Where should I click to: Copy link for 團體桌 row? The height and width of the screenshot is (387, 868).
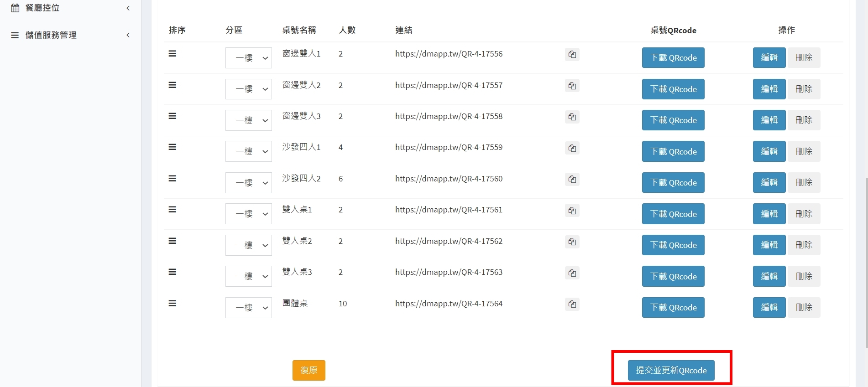coord(572,304)
